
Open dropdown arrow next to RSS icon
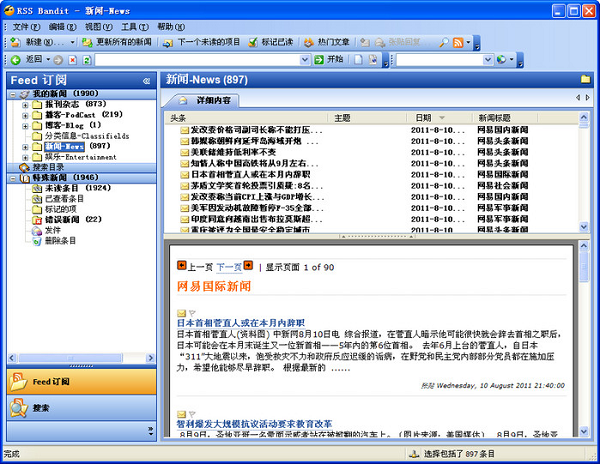[x=468, y=42]
